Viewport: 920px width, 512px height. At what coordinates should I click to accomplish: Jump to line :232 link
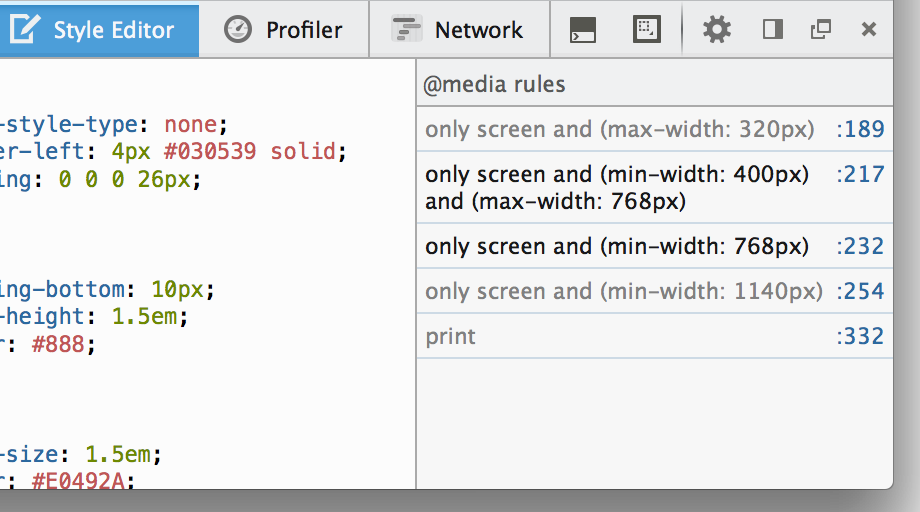(861, 246)
